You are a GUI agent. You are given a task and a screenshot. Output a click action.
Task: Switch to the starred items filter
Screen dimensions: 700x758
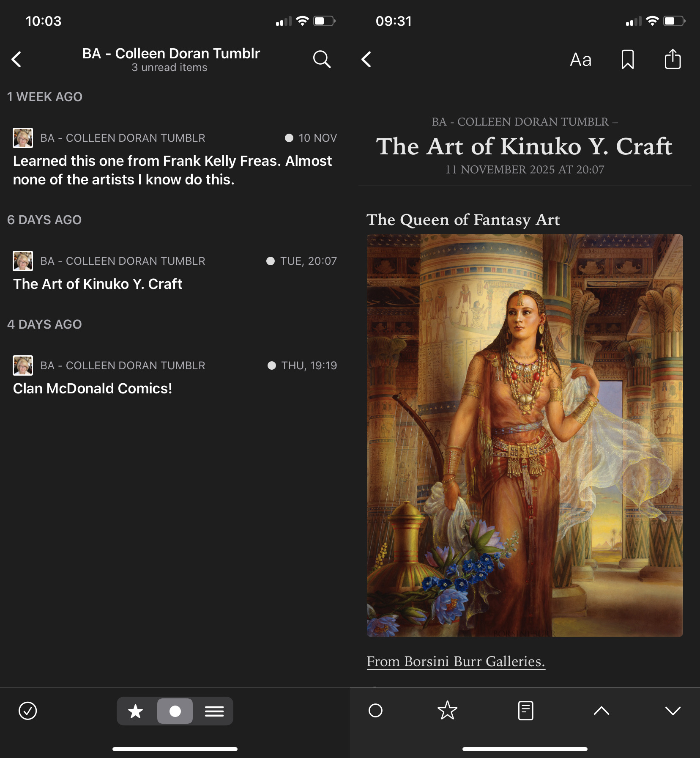(136, 711)
